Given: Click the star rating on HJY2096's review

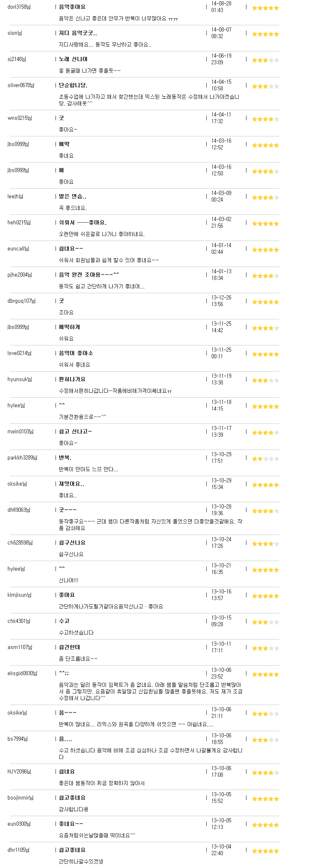Looking at the screenshot, I should pos(266,773).
